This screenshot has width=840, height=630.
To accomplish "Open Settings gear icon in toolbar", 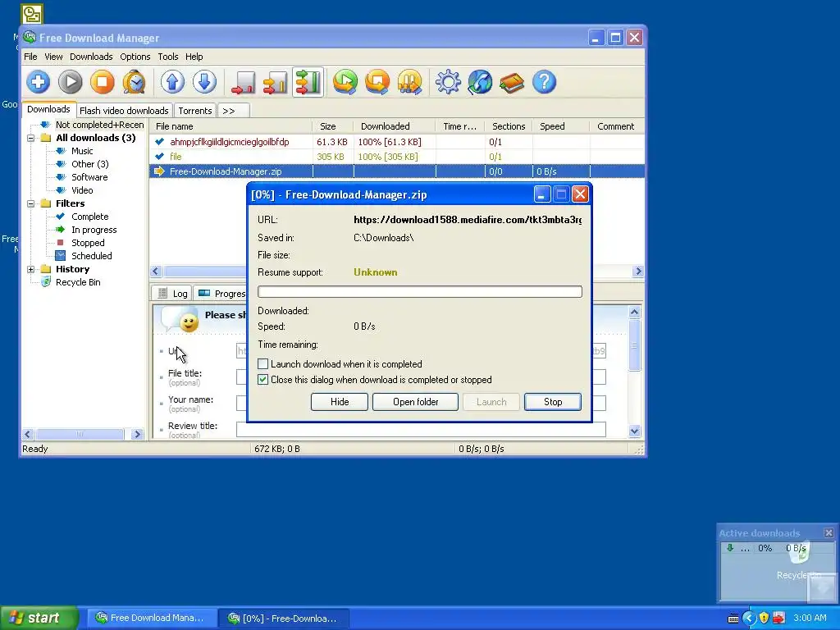I will click(x=448, y=82).
